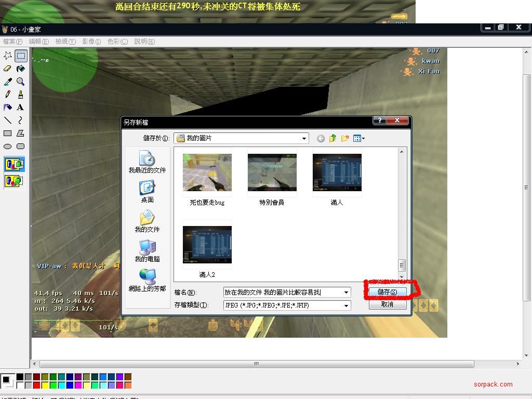This screenshot has height=399, width=532.
Task: Select the Fill with Color bucket tool
Action: (20, 69)
